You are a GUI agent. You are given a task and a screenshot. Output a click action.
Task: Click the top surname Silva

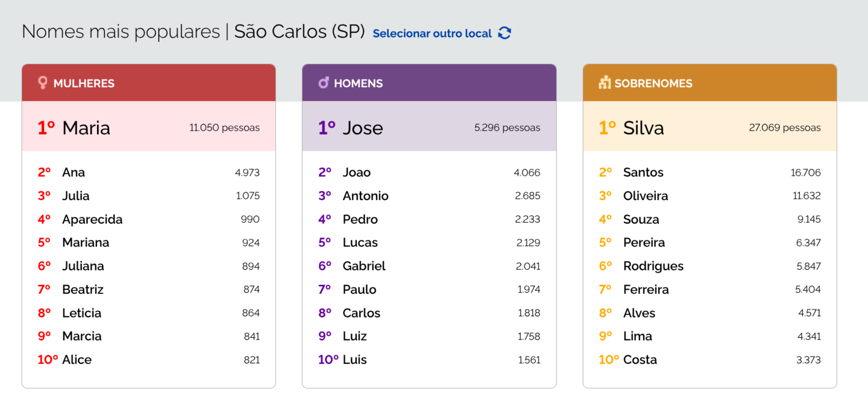pos(644,128)
